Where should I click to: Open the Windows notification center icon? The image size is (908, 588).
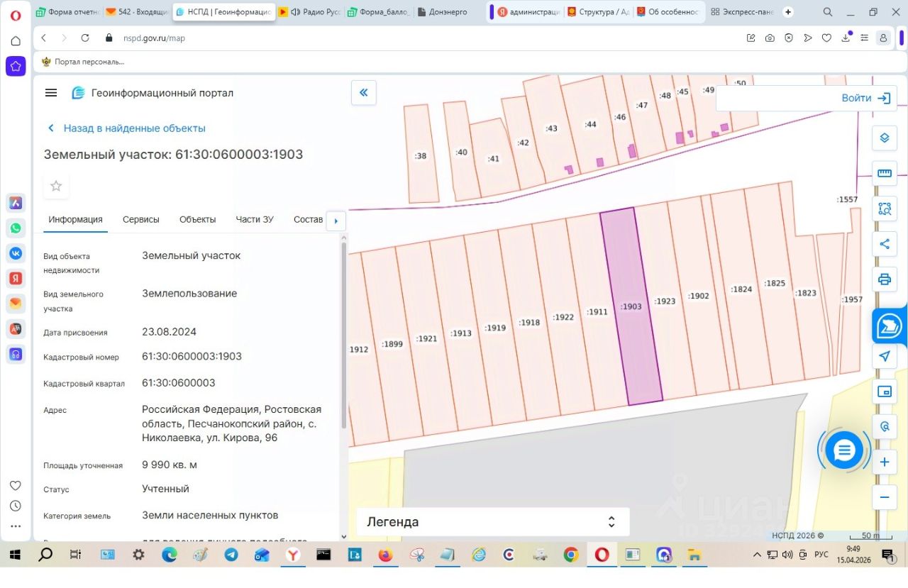tap(887, 555)
